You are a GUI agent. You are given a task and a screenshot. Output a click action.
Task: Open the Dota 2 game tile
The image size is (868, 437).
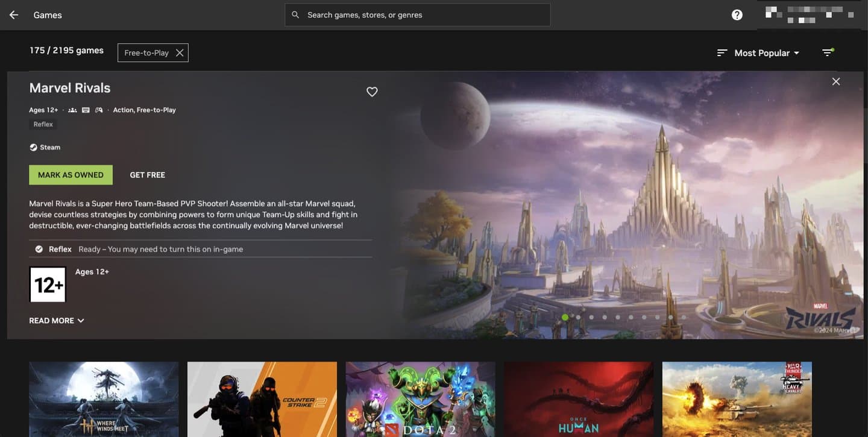coord(420,399)
